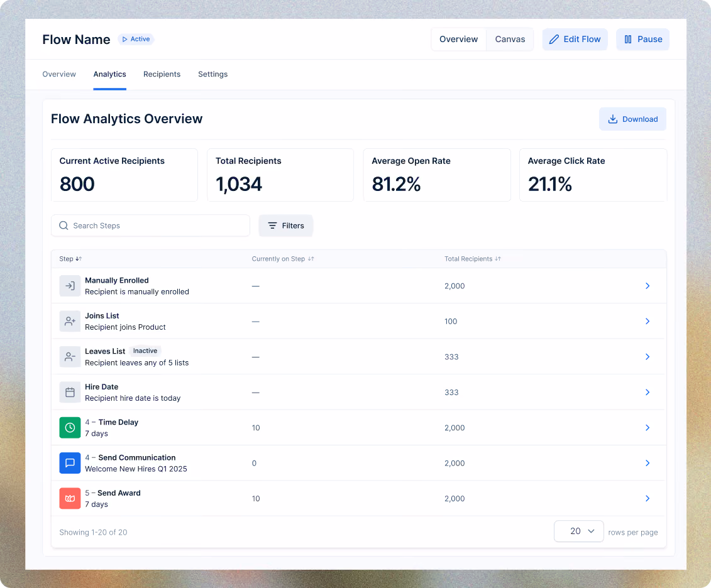
Task: Click the Edit Flow button
Action: click(575, 40)
